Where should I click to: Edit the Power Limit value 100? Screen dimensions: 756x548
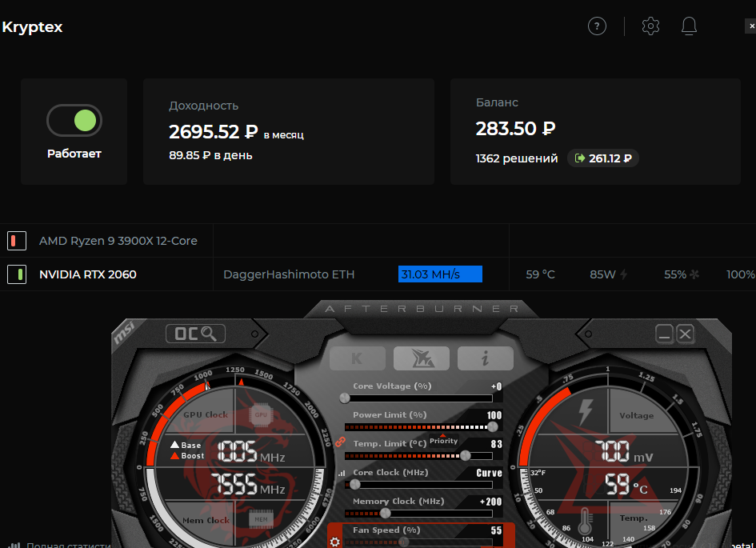coord(494,415)
